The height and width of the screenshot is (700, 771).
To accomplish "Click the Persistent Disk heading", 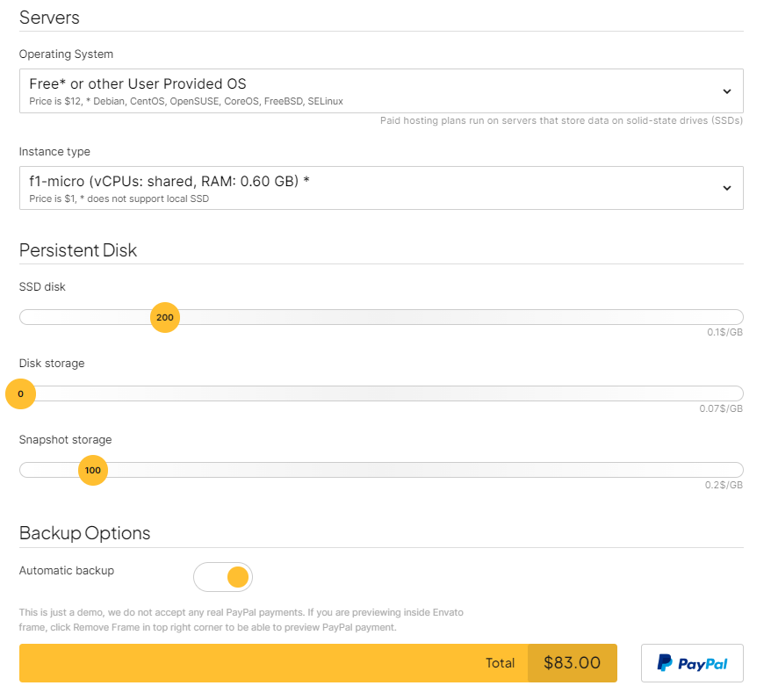I will (x=78, y=250).
